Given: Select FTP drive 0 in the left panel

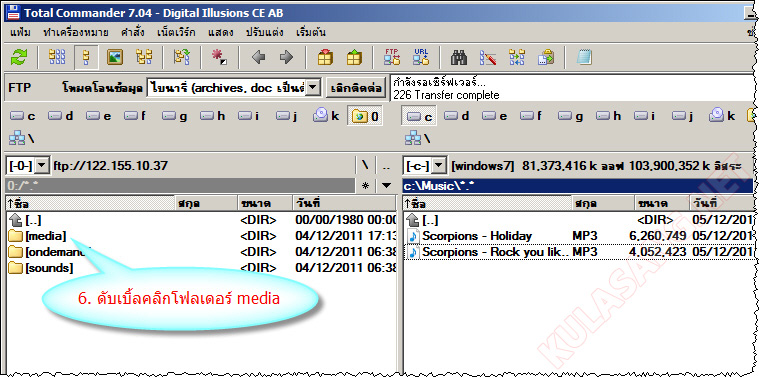Looking at the screenshot, I should pyautogui.click(x=365, y=117).
